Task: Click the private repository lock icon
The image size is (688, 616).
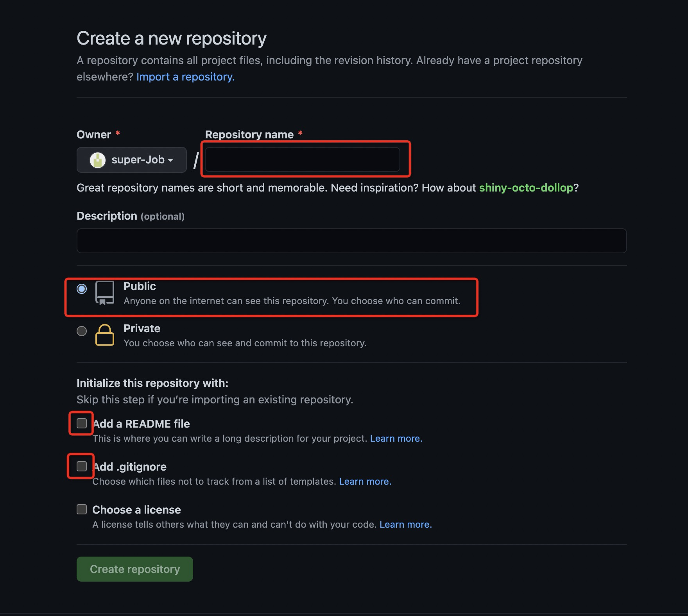Action: coord(105,335)
